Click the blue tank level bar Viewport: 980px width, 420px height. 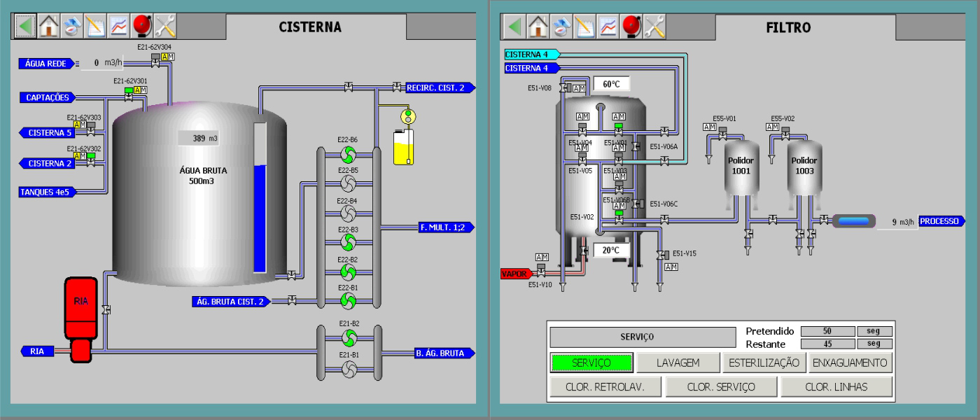[x=260, y=218]
